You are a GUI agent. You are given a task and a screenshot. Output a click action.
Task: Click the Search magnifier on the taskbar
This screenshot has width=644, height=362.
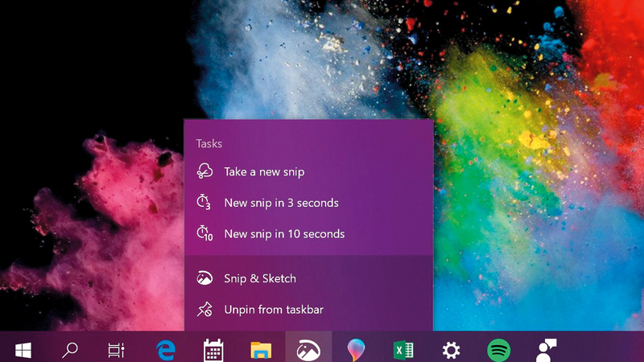click(x=70, y=350)
